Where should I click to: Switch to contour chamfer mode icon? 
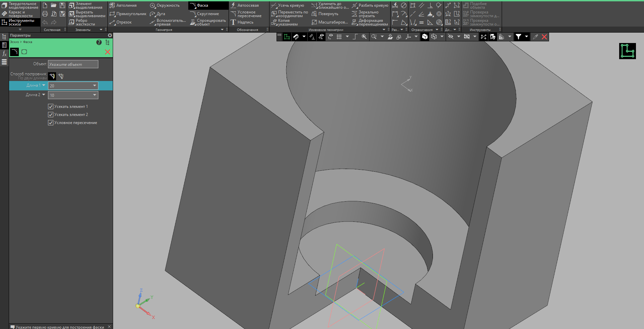click(24, 52)
